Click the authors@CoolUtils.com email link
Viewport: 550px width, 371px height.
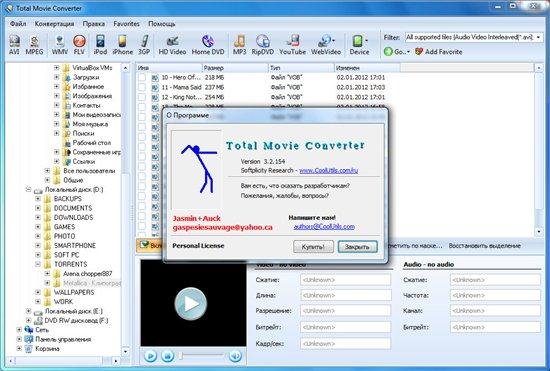[324, 227]
